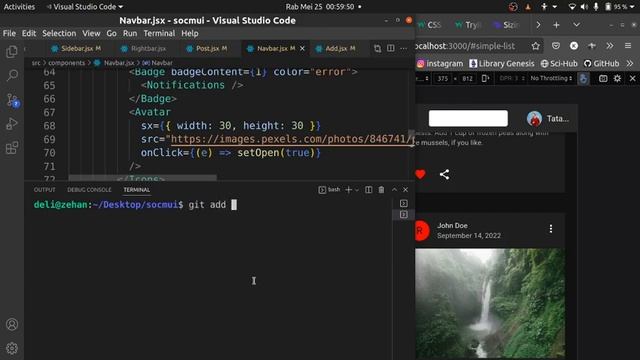
Task: Click the Navbar symbol breadcrumb
Action: pos(158,63)
